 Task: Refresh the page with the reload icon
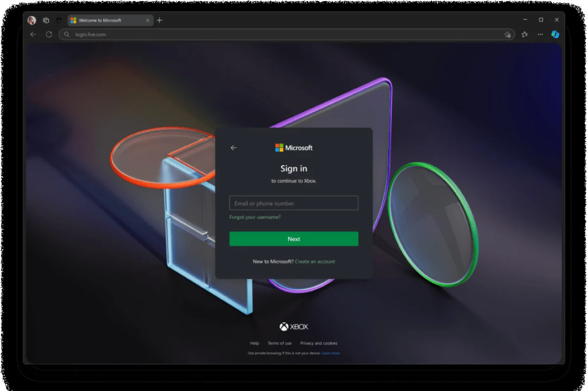[49, 34]
